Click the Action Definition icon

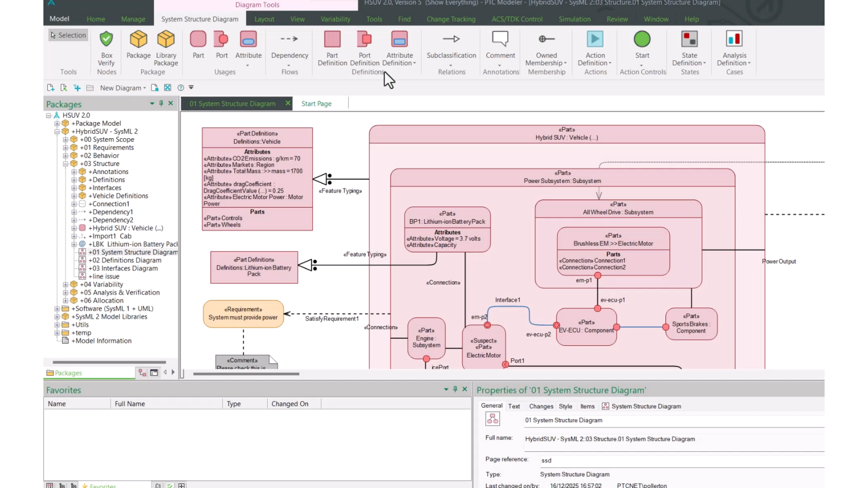[x=595, y=39]
